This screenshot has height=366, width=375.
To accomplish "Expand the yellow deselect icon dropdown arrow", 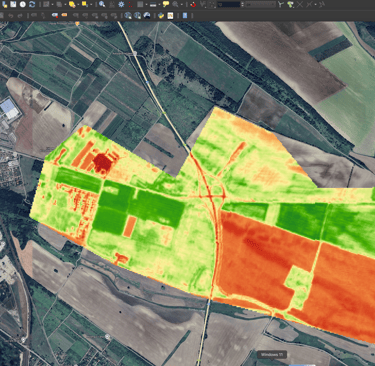I will click(x=78, y=5).
